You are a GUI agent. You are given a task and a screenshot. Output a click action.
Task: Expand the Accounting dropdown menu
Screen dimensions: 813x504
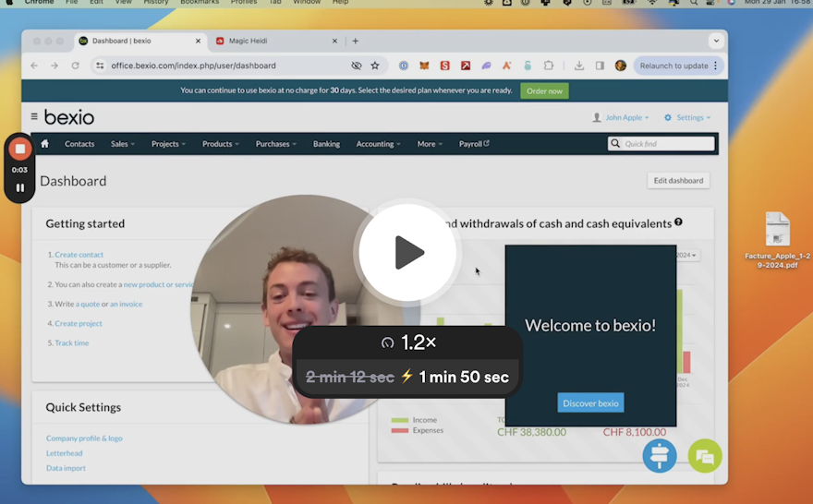(378, 143)
